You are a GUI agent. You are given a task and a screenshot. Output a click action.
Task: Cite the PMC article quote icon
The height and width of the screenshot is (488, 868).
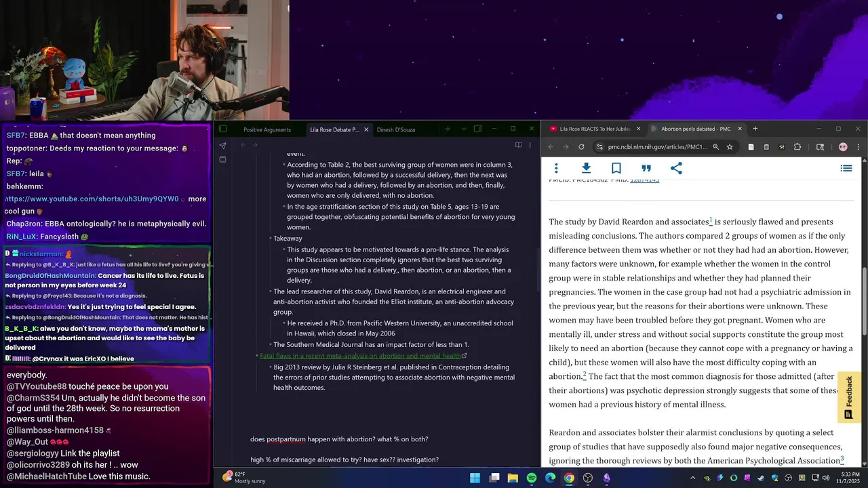646,168
